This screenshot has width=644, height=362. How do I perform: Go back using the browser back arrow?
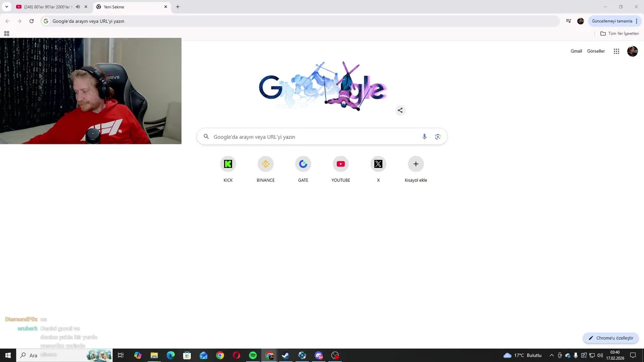(7, 21)
